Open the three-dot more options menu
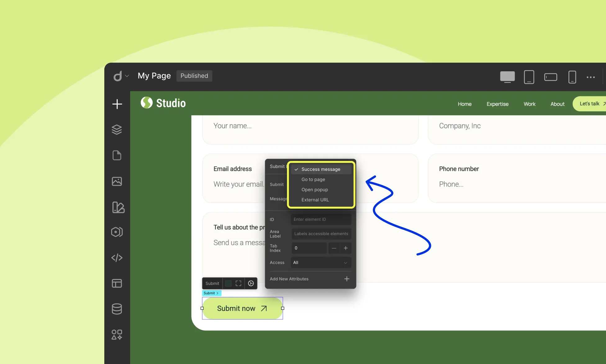 [x=590, y=77]
